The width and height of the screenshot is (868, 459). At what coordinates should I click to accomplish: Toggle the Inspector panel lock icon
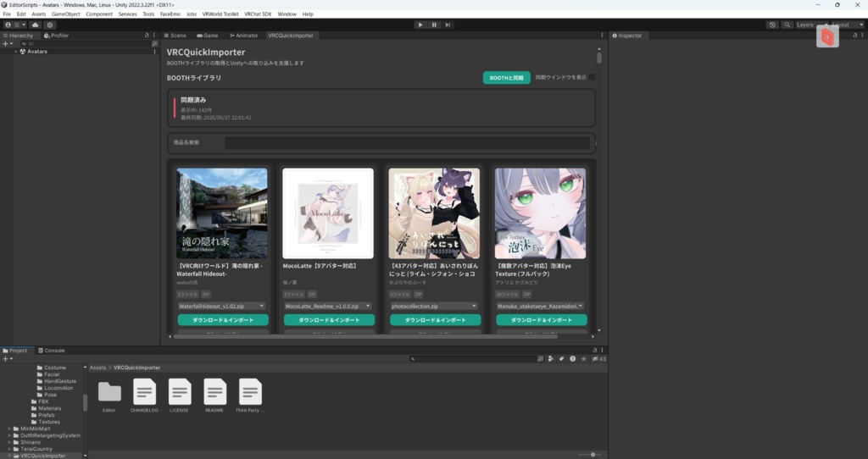[x=854, y=35]
